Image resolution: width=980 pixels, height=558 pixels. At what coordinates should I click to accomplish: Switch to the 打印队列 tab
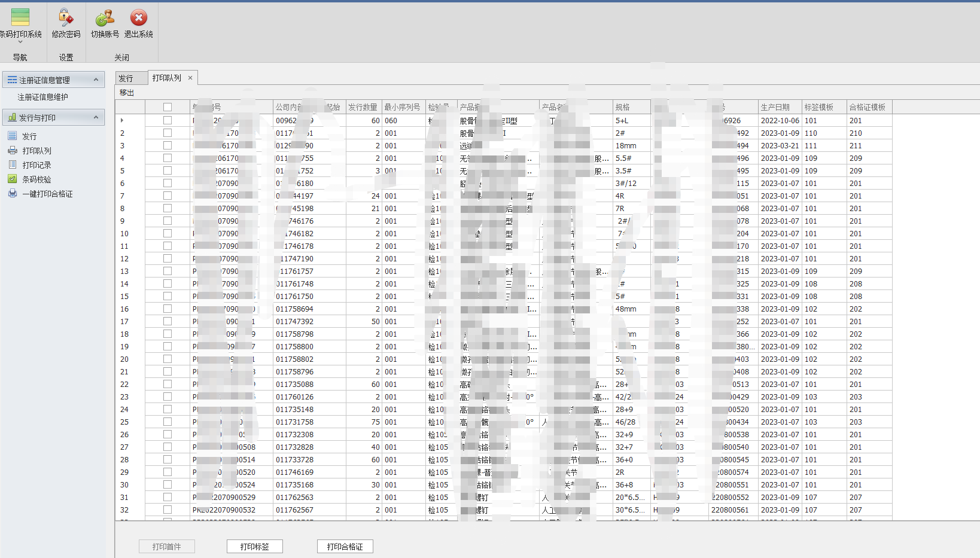point(166,78)
